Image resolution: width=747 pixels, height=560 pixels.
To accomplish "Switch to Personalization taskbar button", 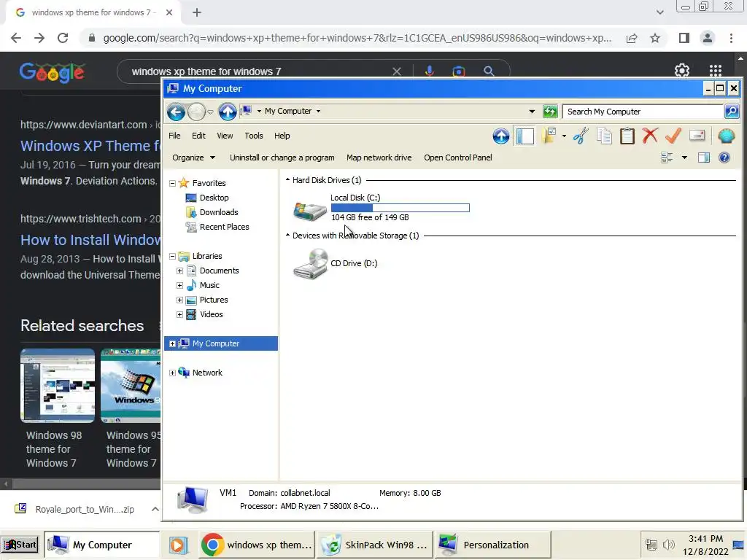I will click(492, 545).
